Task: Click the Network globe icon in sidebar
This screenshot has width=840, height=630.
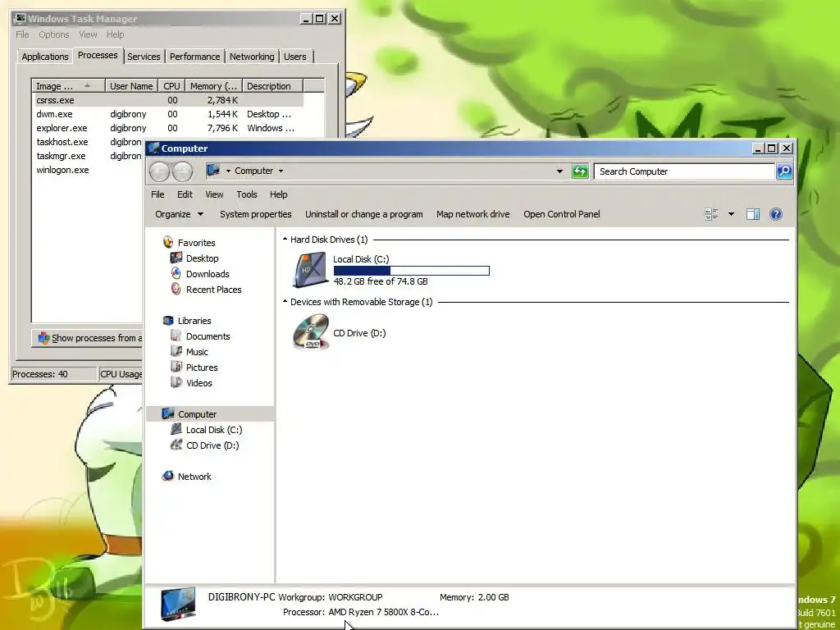Action: 168,476
